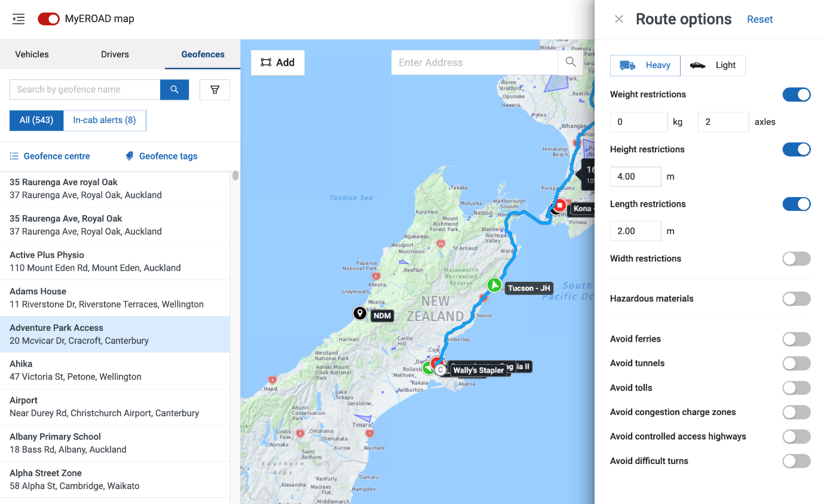Disable Weight restrictions toggle
824x504 pixels.
(797, 94)
